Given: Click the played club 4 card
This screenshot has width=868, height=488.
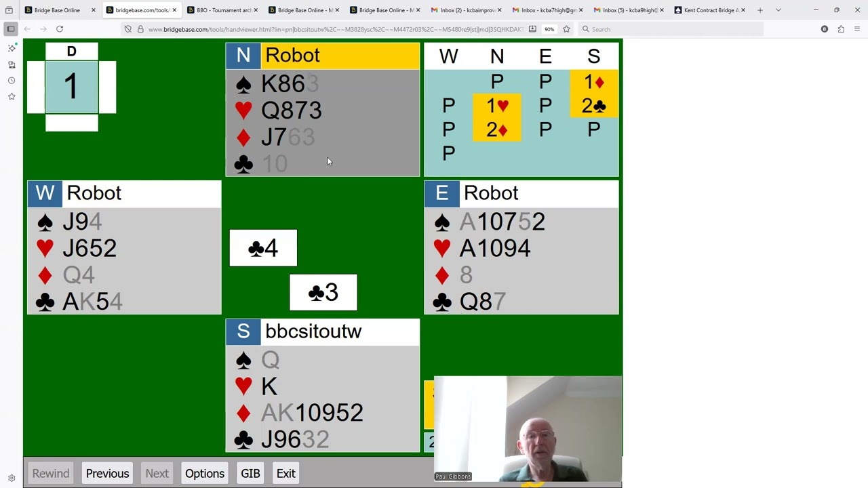Looking at the screenshot, I should point(263,248).
